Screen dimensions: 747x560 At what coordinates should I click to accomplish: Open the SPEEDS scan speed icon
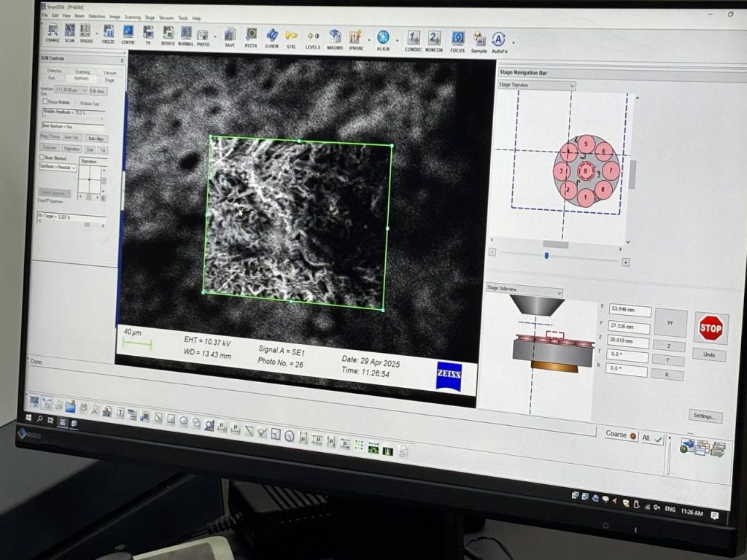point(86,34)
